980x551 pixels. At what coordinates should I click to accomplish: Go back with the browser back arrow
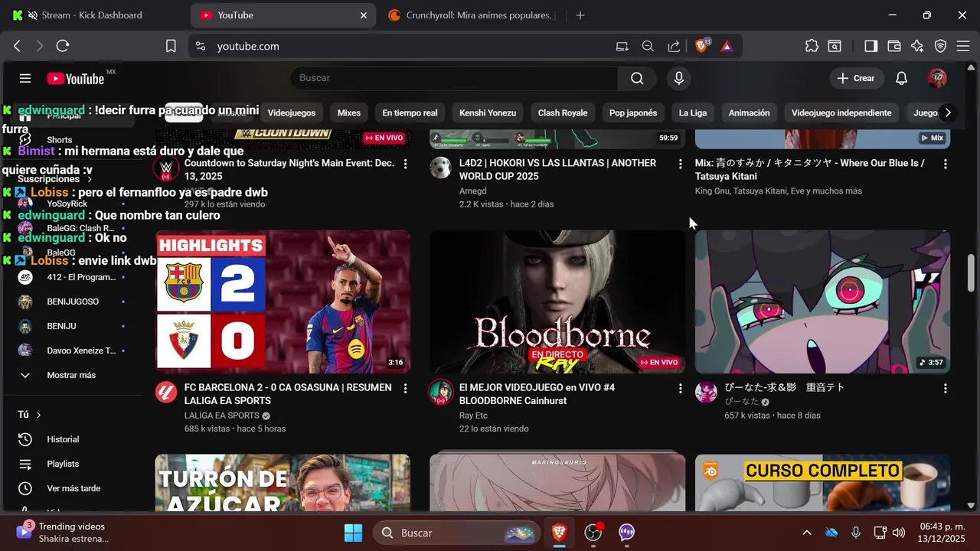tap(17, 46)
